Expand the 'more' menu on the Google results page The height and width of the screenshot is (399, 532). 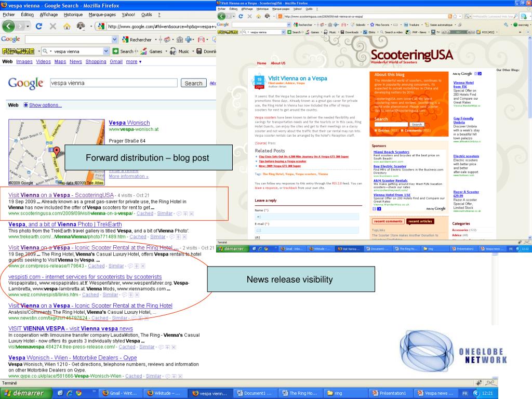point(134,62)
